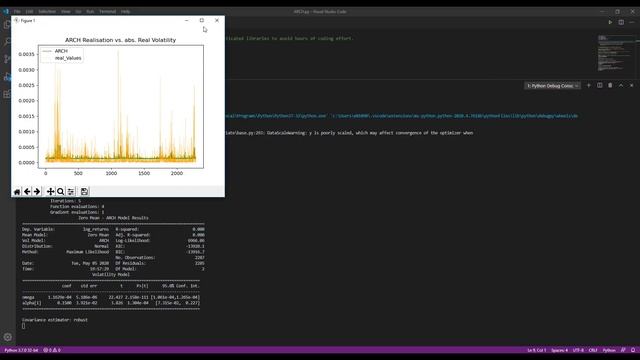Open the Manage gear menu
Viewport: 640px width, 360px height.
pos(8,337)
